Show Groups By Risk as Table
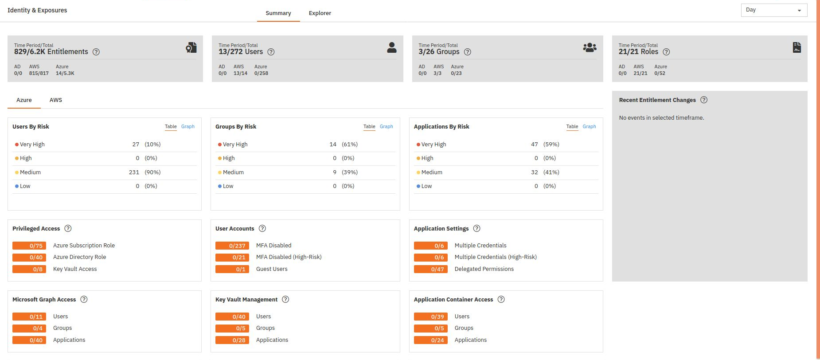 [369, 127]
